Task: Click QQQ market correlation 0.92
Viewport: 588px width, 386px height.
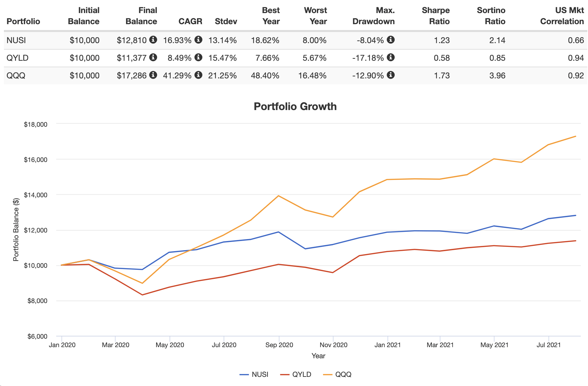Action: coord(576,76)
